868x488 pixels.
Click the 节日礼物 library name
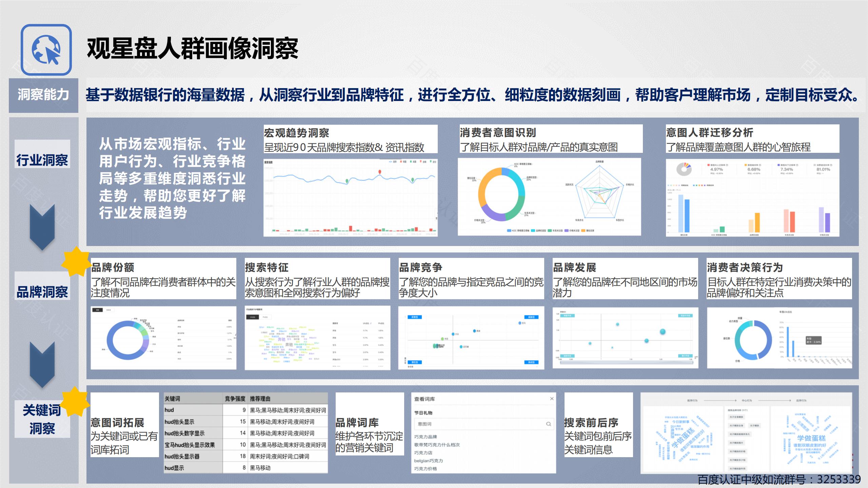pos(423,413)
